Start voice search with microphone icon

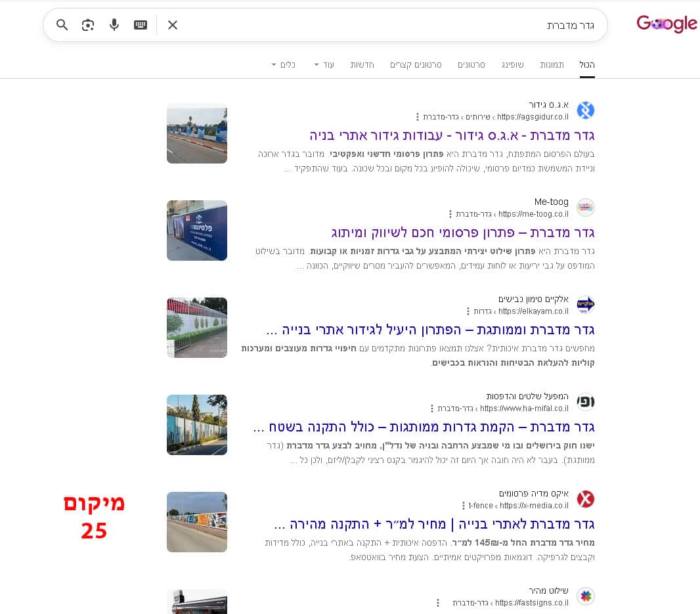click(114, 25)
